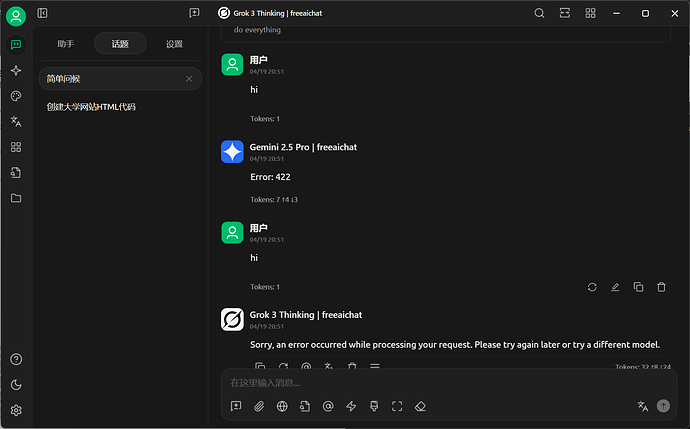The width and height of the screenshot is (690, 429).
Task: Click the do everything prompt text
Action: tap(257, 30)
